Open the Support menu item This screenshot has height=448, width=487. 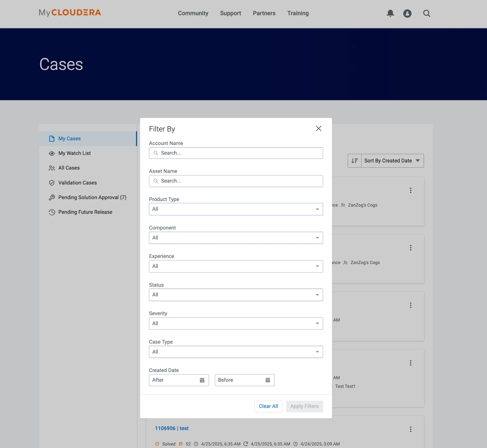(230, 13)
